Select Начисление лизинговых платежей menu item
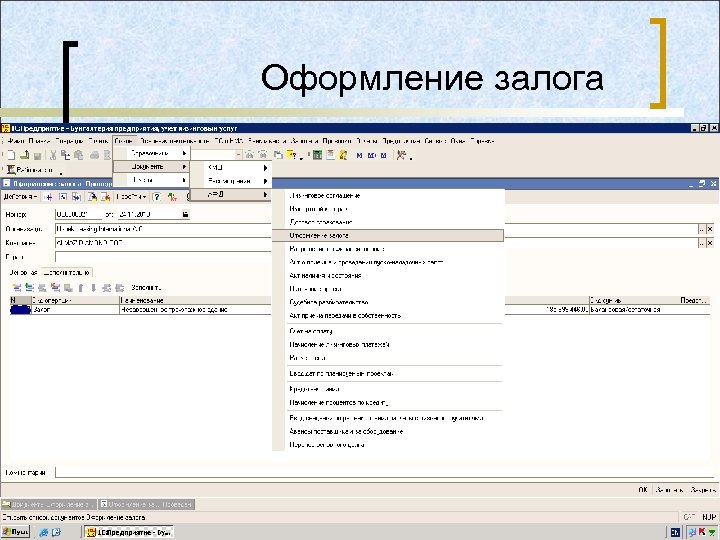Screen dimensions: 720x540 click(x=388, y=344)
